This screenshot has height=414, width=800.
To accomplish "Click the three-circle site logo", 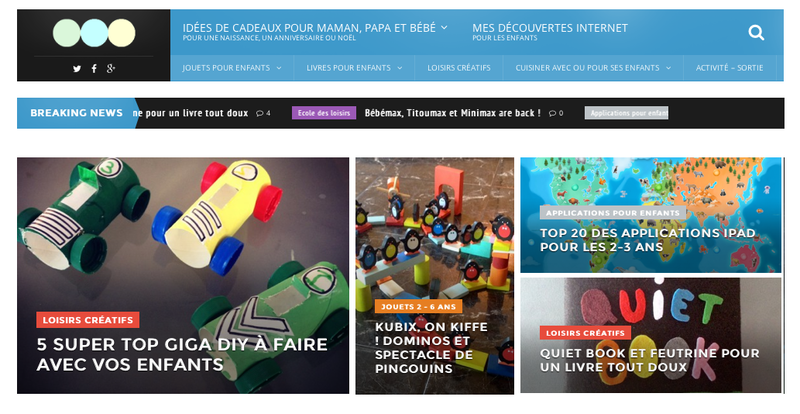I will [94, 33].
